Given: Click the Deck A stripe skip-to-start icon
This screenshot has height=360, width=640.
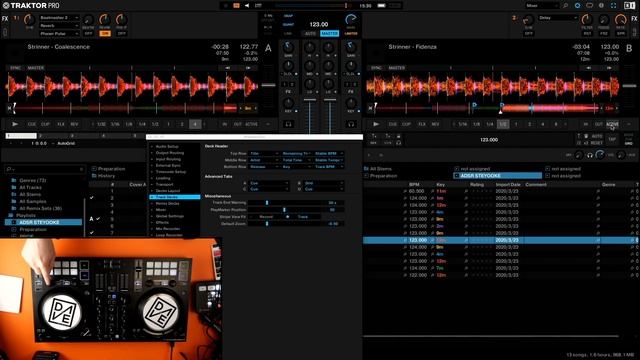Looking at the screenshot, I should point(9,108).
